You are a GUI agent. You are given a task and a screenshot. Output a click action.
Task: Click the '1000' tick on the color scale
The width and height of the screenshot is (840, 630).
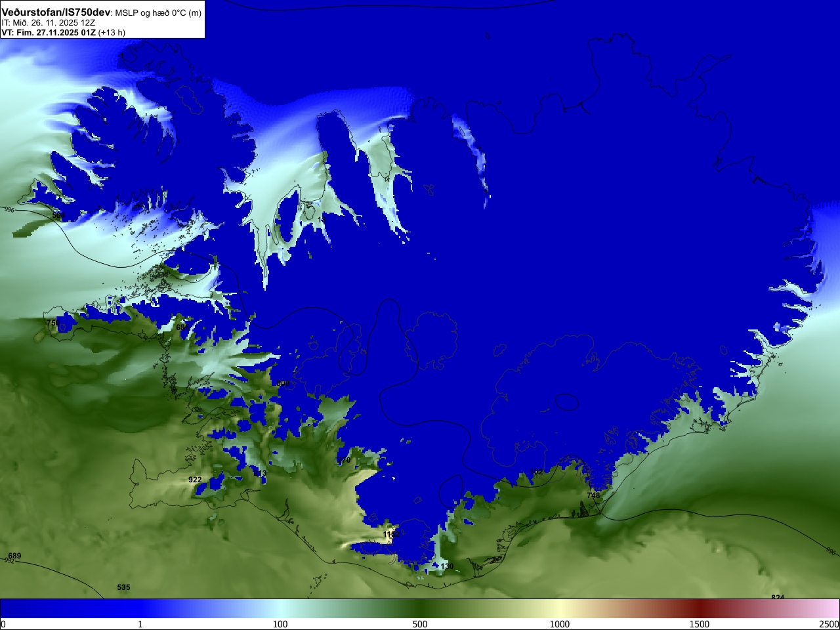click(x=560, y=624)
